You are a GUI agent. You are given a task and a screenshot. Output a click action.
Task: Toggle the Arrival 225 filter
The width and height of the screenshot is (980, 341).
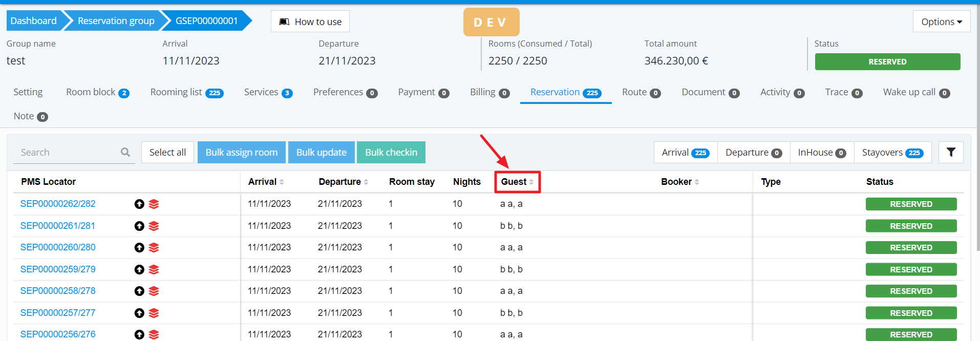click(x=685, y=153)
